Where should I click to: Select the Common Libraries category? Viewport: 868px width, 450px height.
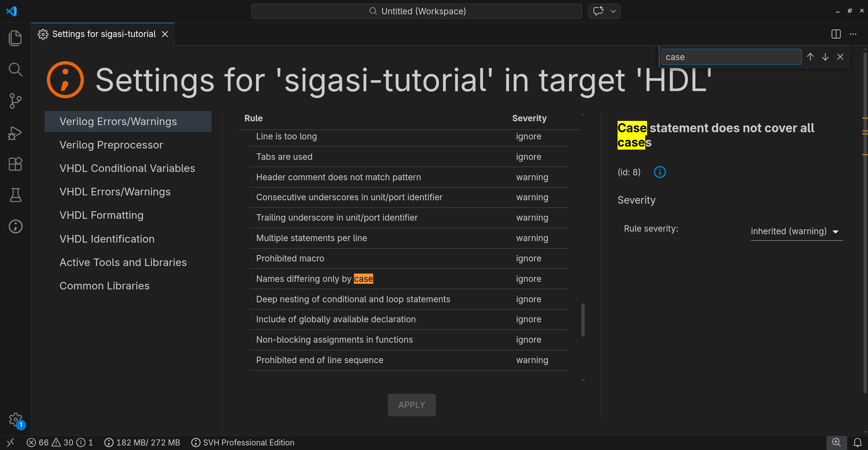[104, 286]
